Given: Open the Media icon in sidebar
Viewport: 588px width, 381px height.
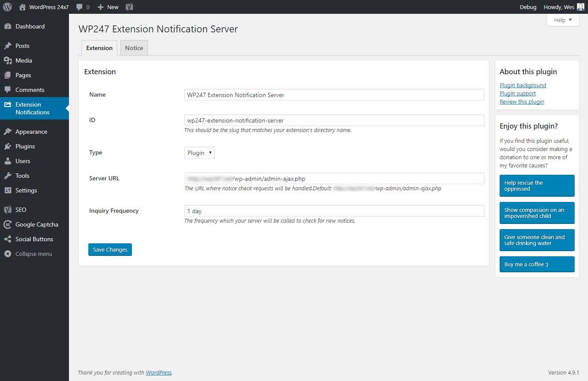Looking at the screenshot, I should pyautogui.click(x=8, y=60).
